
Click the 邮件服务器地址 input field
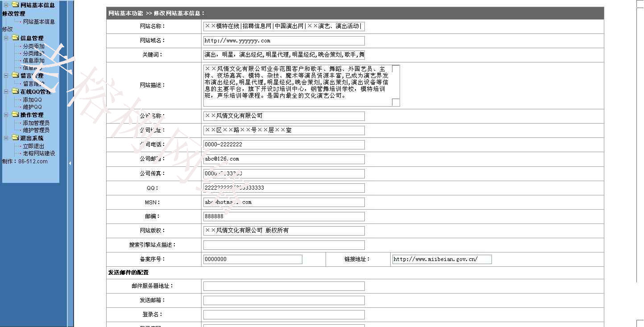[x=284, y=286]
